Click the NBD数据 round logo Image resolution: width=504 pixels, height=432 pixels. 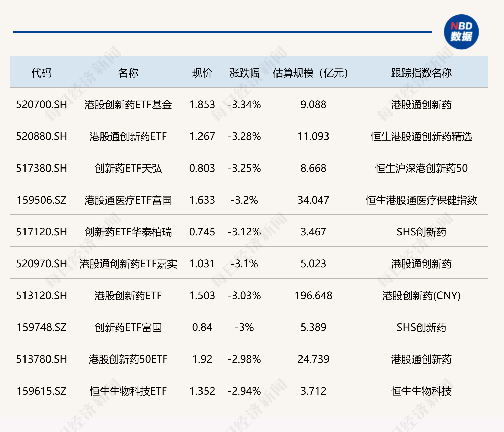[461, 32]
